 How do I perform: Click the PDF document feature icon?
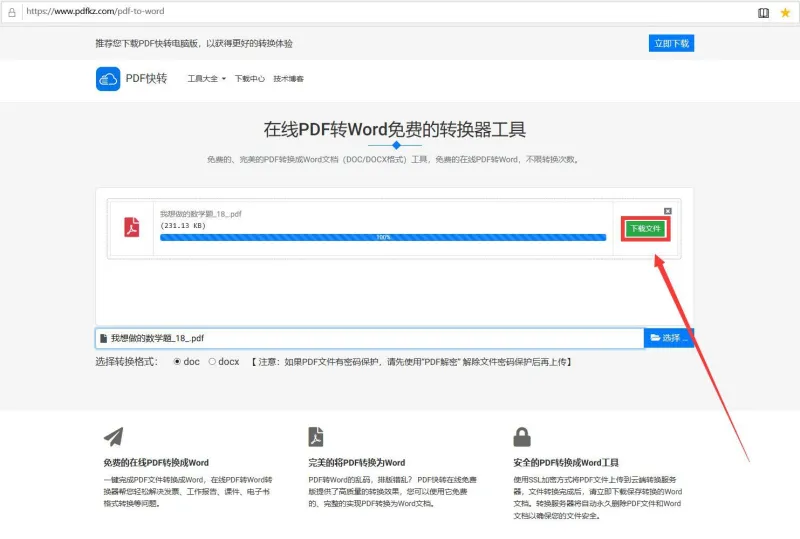click(x=316, y=437)
